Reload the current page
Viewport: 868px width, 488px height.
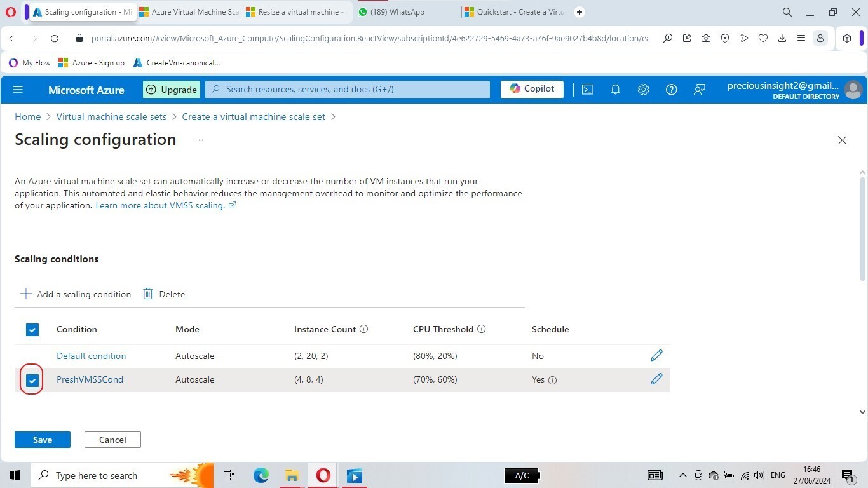click(x=55, y=38)
